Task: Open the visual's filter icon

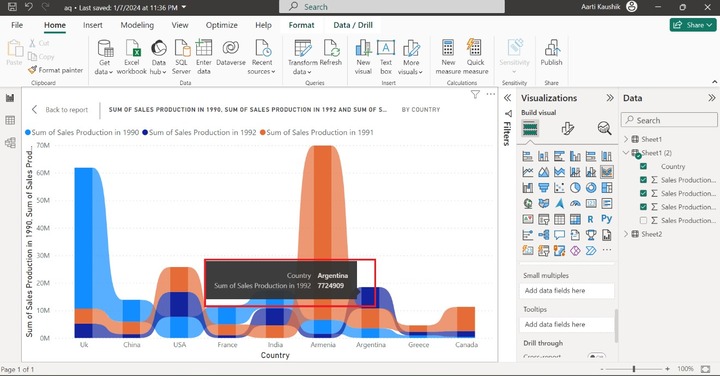Action: 475,95
